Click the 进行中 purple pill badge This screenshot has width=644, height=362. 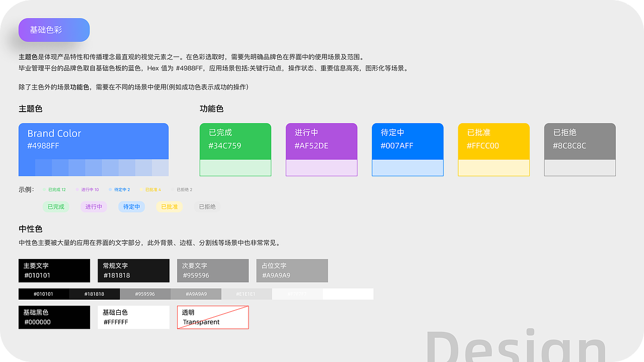[94, 206]
